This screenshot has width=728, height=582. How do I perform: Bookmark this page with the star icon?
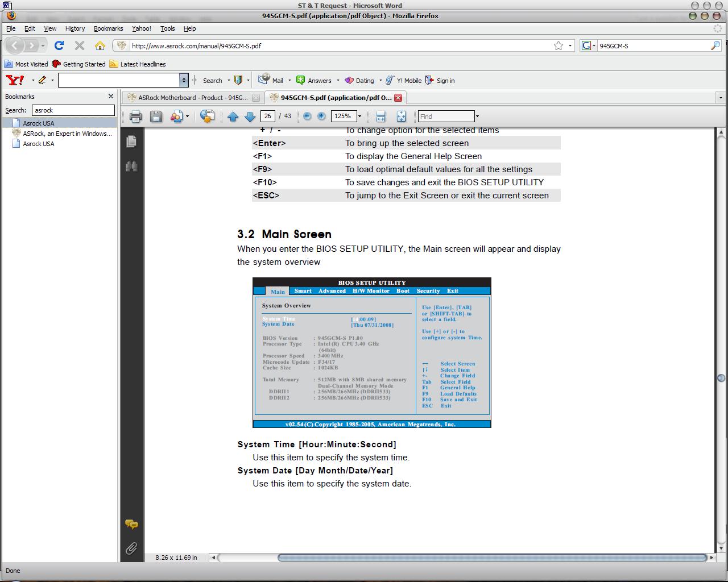pos(559,45)
